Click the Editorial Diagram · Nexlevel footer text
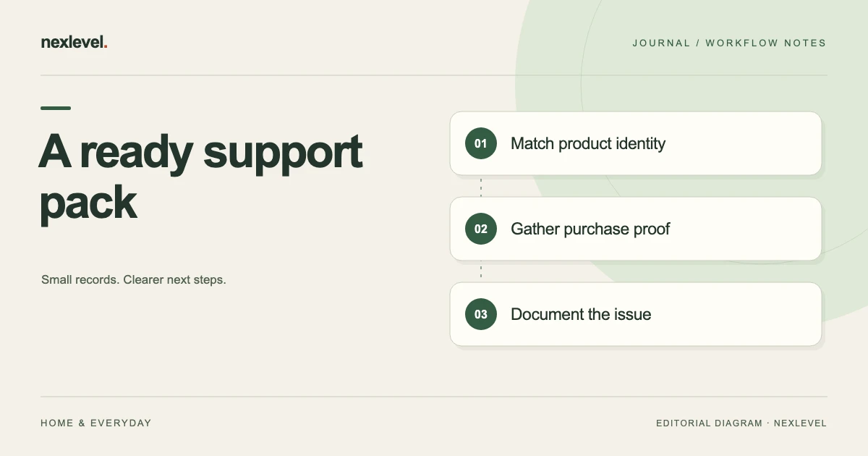The height and width of the screenshot is (456, 868). 741,423
